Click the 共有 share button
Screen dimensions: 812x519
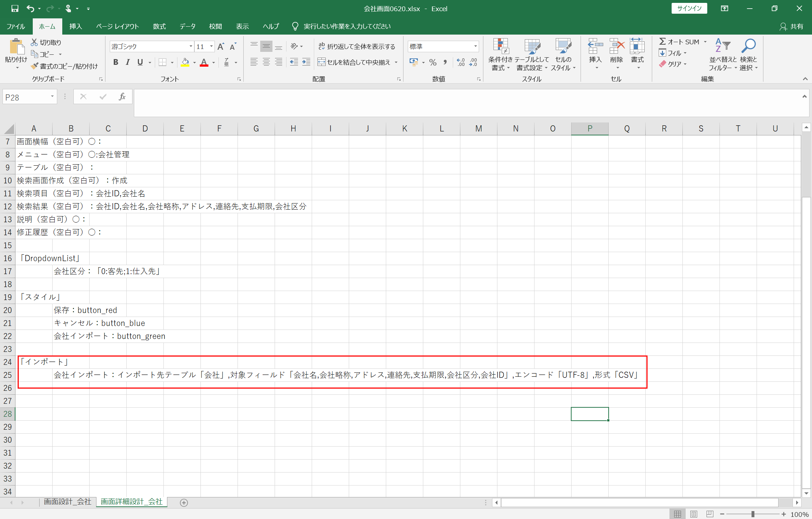tap(791, 26)
